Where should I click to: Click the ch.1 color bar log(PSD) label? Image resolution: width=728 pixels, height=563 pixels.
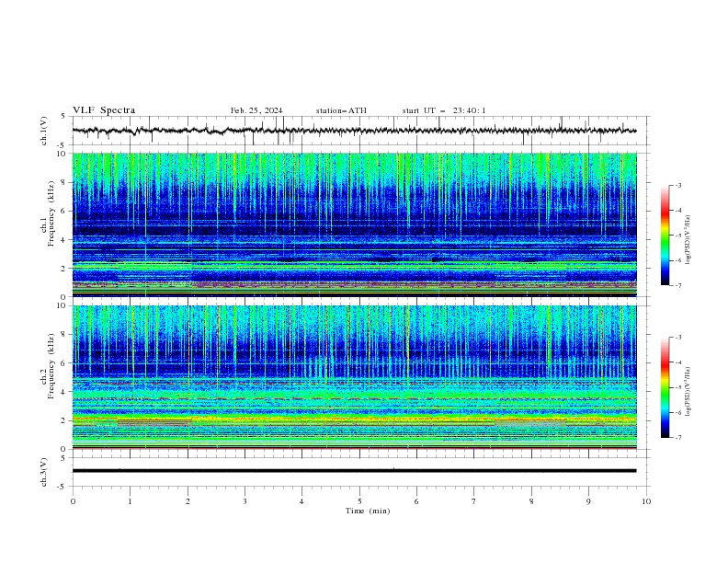click(688, 240)
